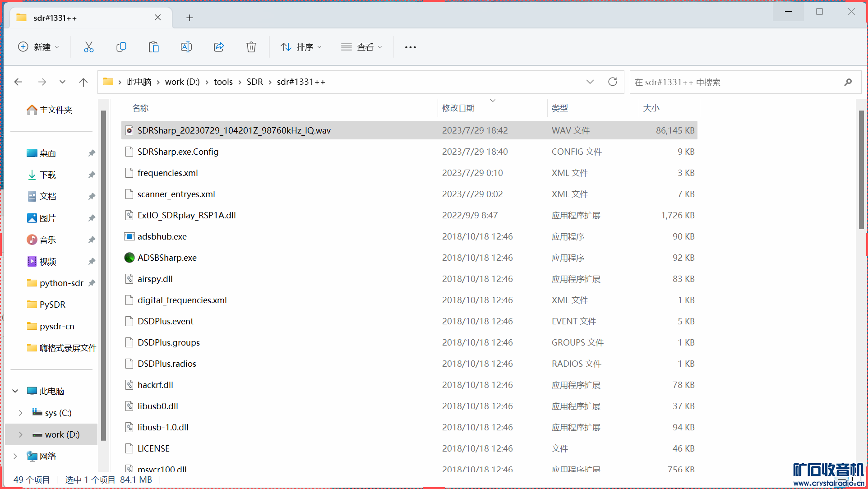Click the 新建 new item button
Screen dimensions: 868x489
38,47
